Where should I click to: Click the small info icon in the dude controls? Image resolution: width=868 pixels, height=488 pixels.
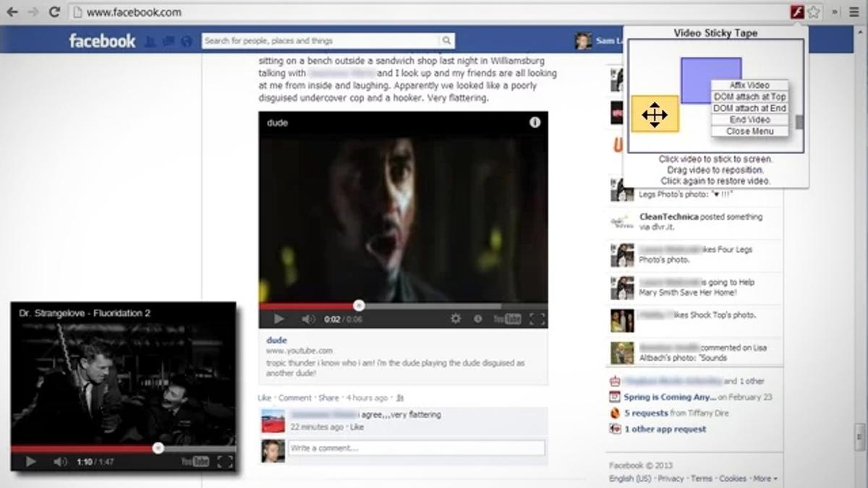coord(477,319)
